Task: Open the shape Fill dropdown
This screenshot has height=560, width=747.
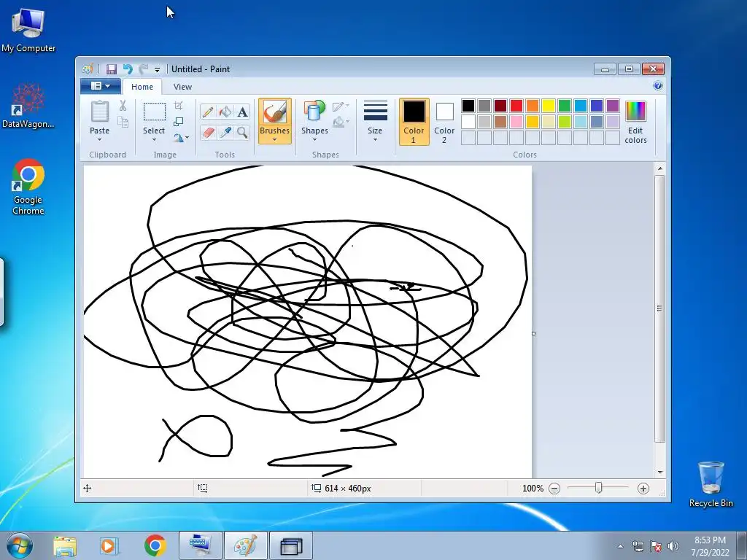Action: point(341,122)
